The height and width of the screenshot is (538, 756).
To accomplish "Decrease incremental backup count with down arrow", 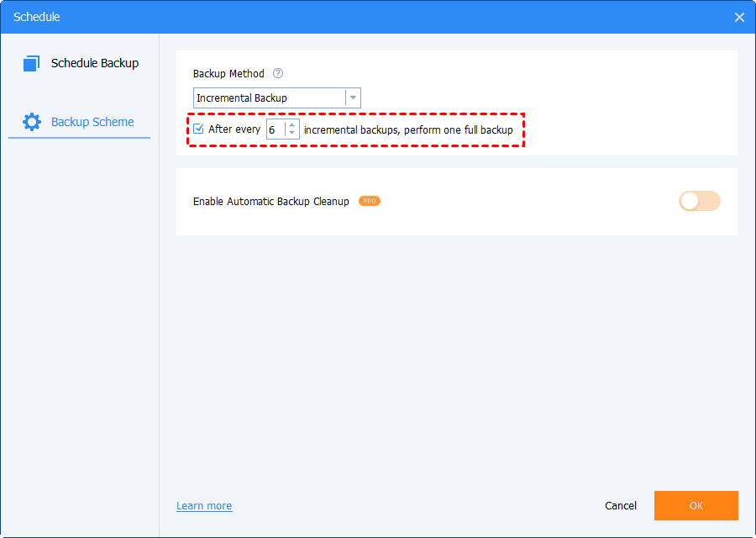I will pos(291,133).
